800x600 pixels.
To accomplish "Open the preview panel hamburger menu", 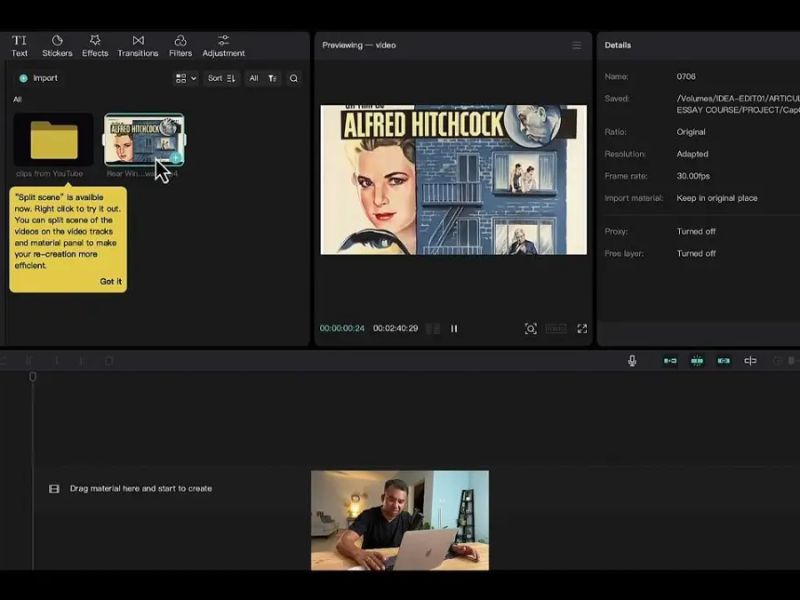I will (577, 45).
